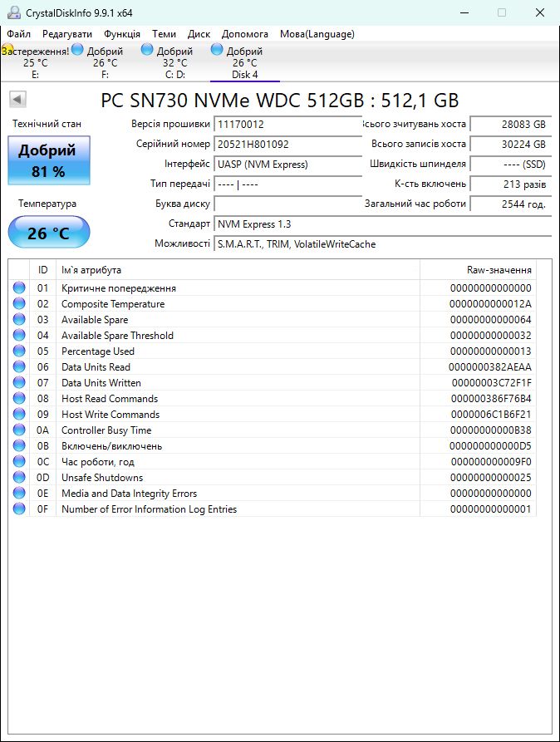Click raw value 0000000000012A

click(490, 304)
